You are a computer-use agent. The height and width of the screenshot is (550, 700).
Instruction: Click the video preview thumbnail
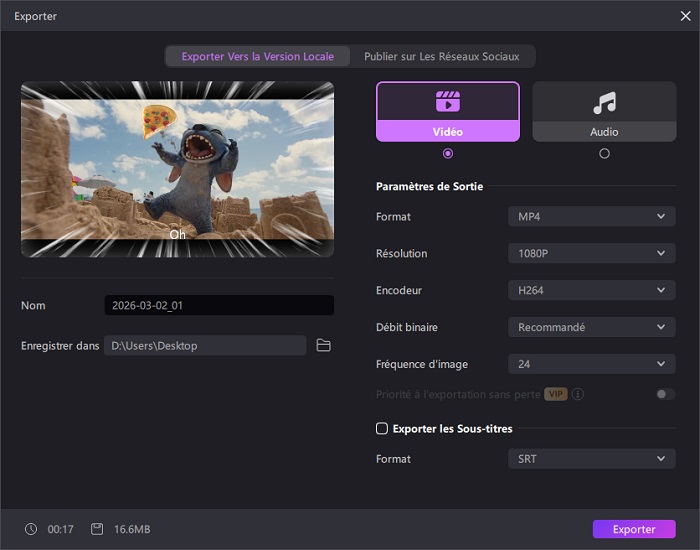pyautogui.click(x=177, y=169)
